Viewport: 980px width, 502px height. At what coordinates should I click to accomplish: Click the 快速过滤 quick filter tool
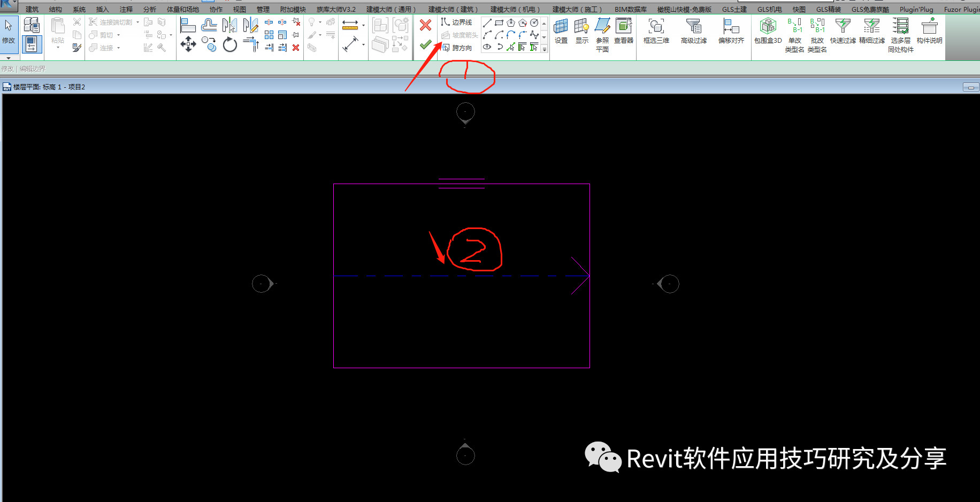coord(843,31)
